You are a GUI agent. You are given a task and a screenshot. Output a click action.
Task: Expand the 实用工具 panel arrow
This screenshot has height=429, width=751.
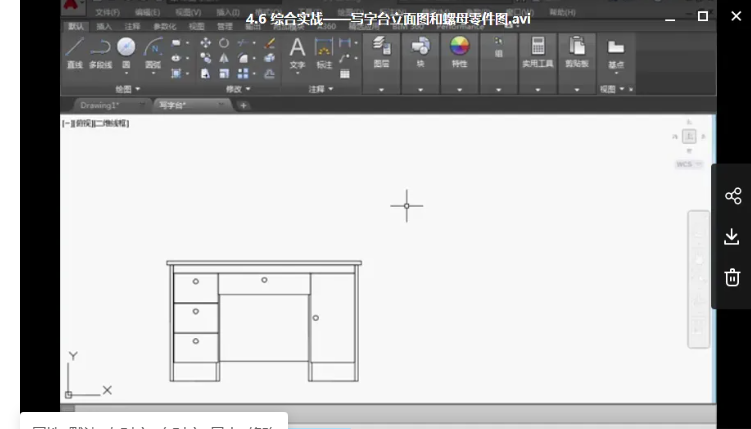point(538,90)
